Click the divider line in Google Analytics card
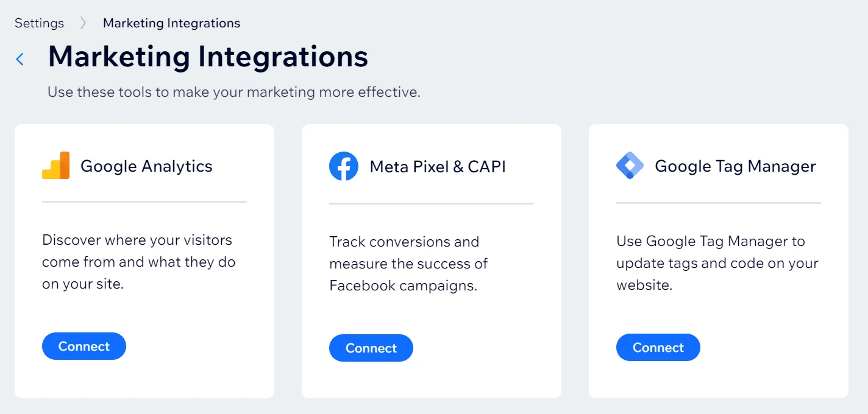The image size is (868, 414). [x=144, y=202]
